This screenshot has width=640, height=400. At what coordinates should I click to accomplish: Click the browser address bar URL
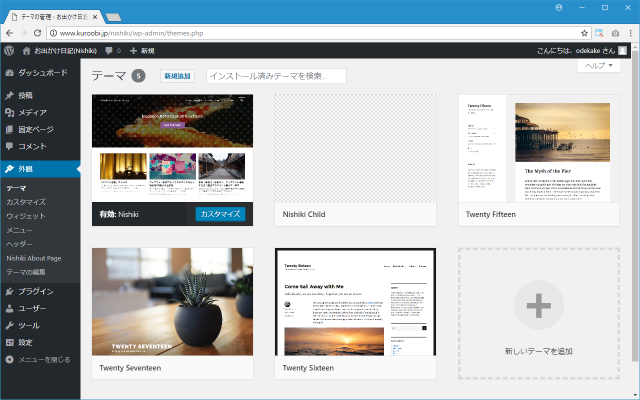pos(131,33)
